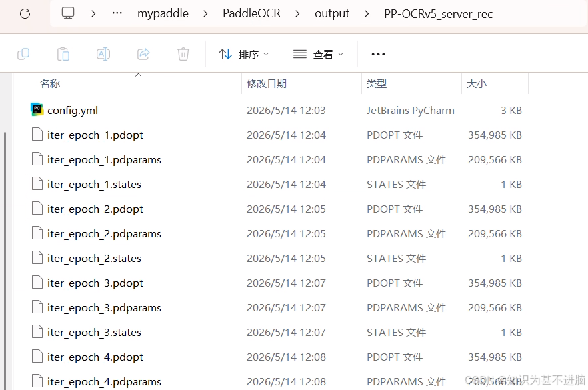The image size is (588, 390).
Task: Click file icon of iter_epoch_2.states
Action: pyautogui.click(x=37, y=257)
